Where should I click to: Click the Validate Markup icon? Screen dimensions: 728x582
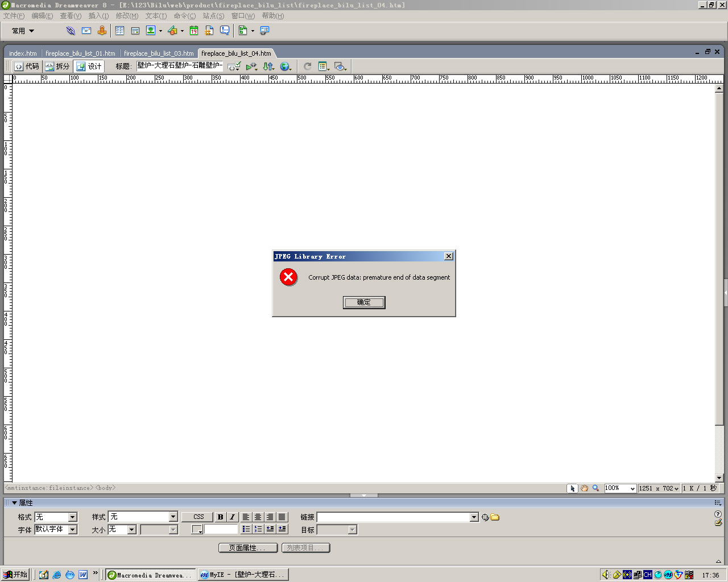(x=234, y=66)
